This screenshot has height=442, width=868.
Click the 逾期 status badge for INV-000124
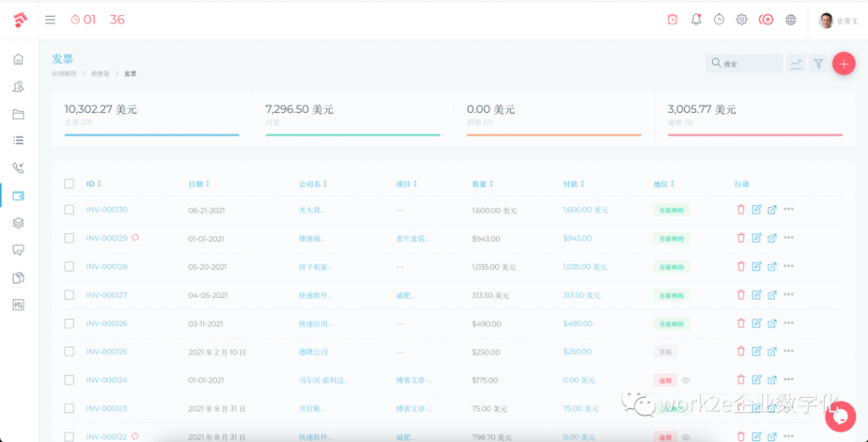point(665,380)
